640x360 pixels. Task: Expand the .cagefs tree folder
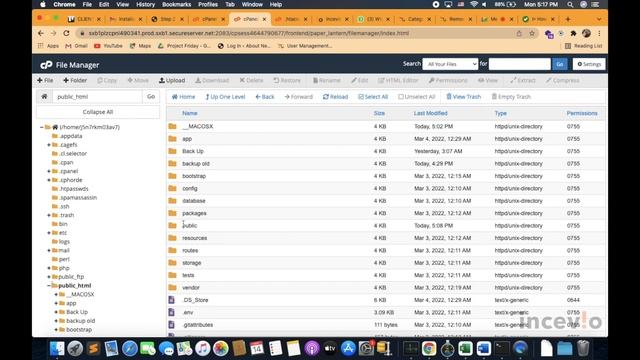pyautogui.click(x=49, y=145)
